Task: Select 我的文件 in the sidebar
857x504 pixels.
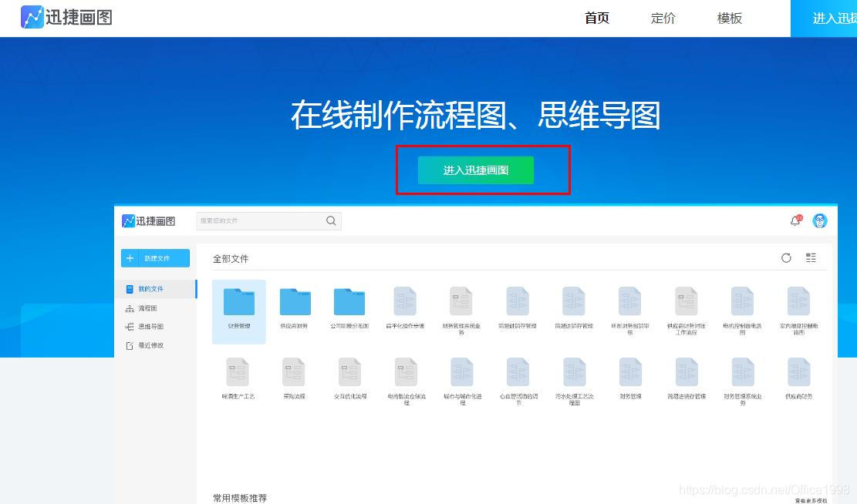Action: (155, 289)
